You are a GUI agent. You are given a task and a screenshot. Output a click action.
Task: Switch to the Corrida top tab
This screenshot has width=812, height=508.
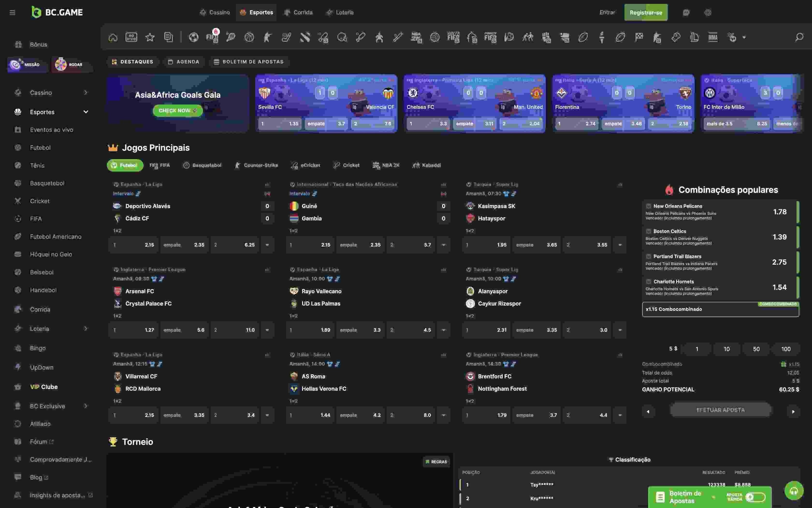[x=298, y=12]
